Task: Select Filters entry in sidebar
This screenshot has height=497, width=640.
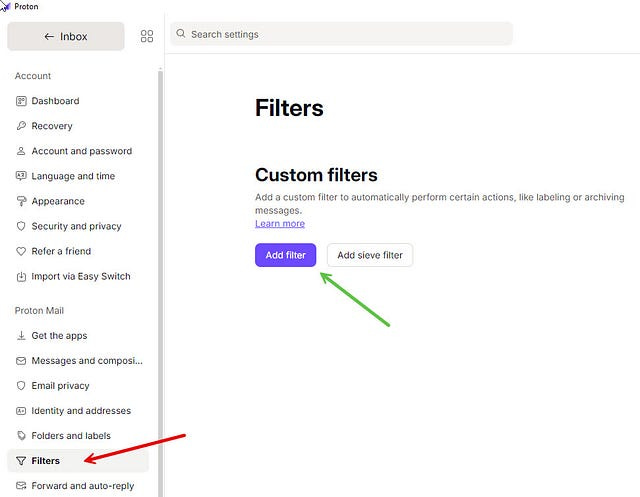Action: 78,461
